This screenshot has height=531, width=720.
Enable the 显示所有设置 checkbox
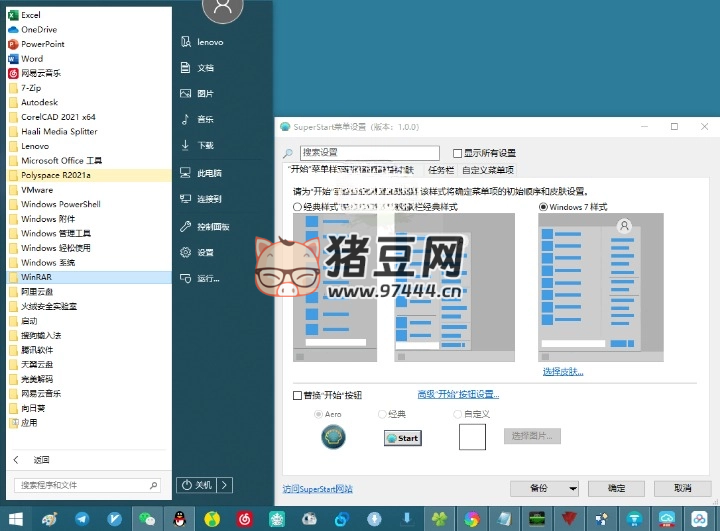[x=457, y=153]
